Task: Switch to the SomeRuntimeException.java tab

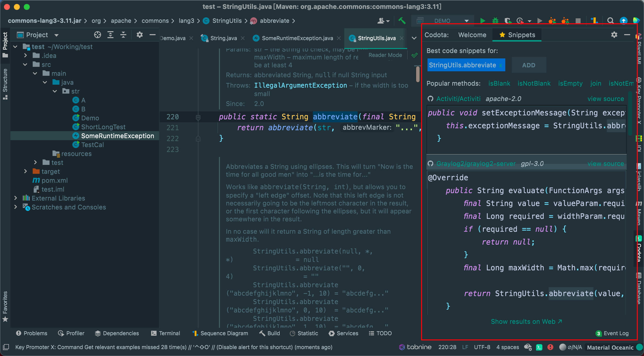Action: click(x=297, y=38)
